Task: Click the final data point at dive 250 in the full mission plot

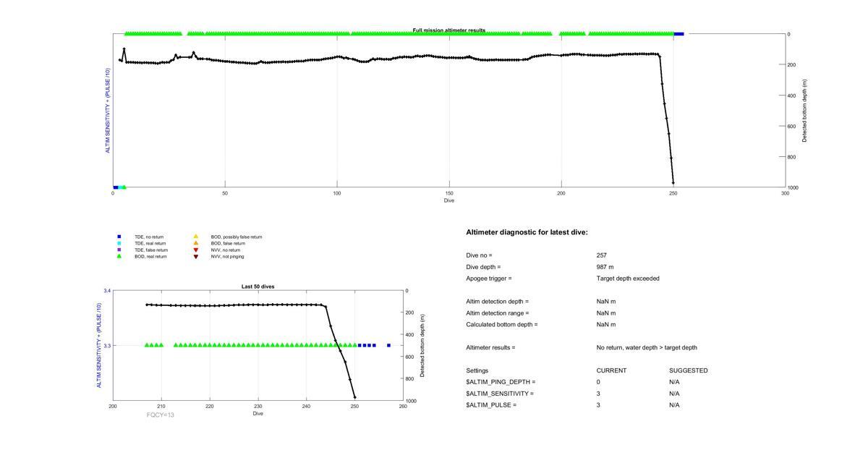Action: point(673,182)
